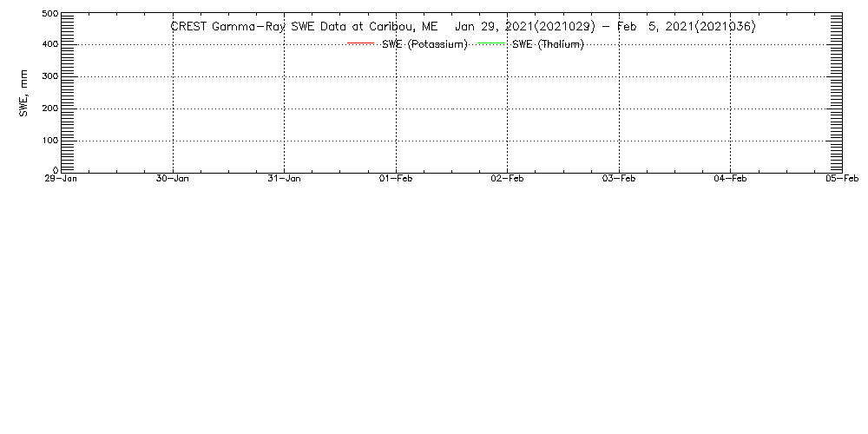The height and width of the screenshot is (434, 868).
Task: Click the SWE (Potassium) legend label
Action: pos(425,44)
